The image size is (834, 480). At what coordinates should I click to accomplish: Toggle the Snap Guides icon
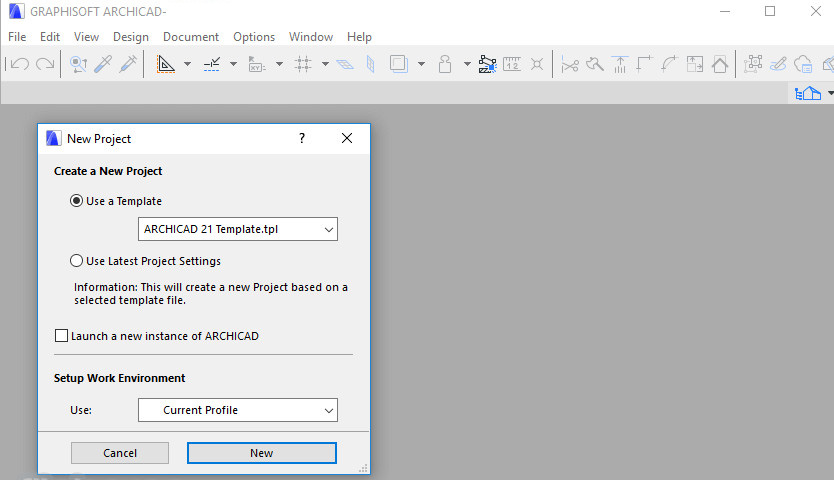(212, 64)
